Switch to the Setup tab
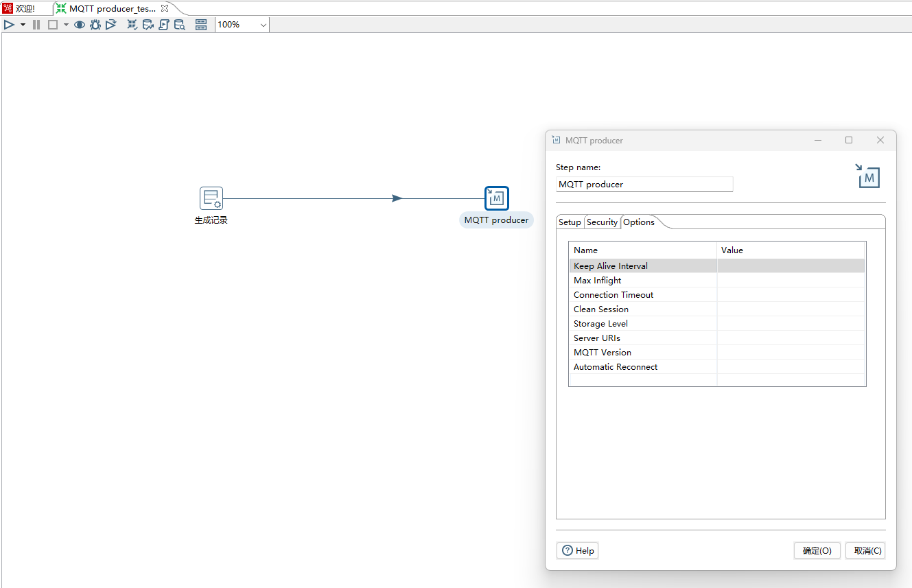The height and width of the screenshot is (588, 912). (x=570, y=222)
